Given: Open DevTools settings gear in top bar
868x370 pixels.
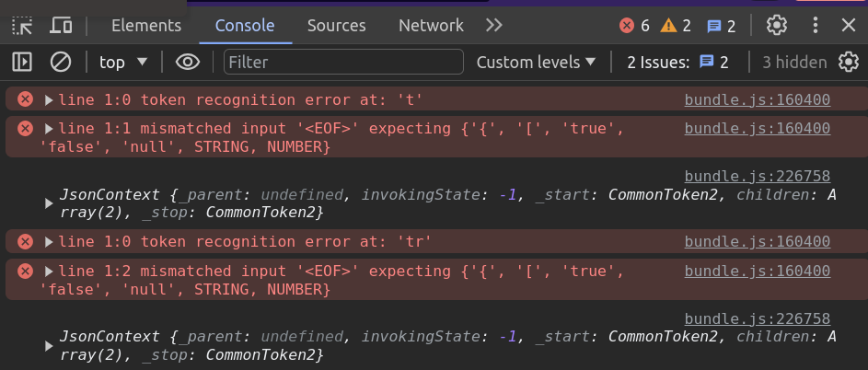Looking at the screenshot, I should point(777,26).
